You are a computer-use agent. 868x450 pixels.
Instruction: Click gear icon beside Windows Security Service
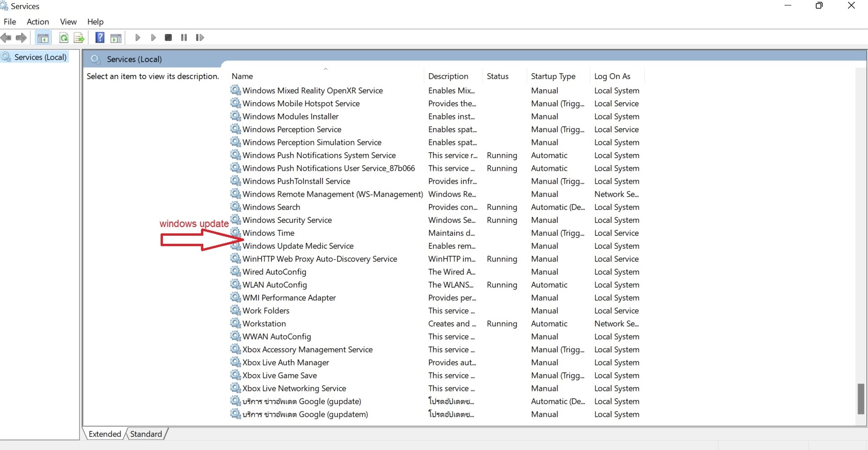tap(235, 220)
